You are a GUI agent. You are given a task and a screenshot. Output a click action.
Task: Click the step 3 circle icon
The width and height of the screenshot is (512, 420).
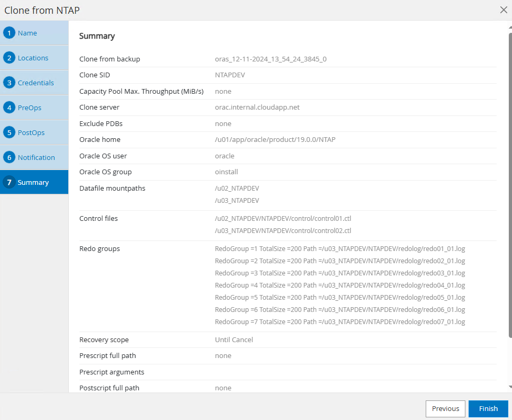(9, 83)
